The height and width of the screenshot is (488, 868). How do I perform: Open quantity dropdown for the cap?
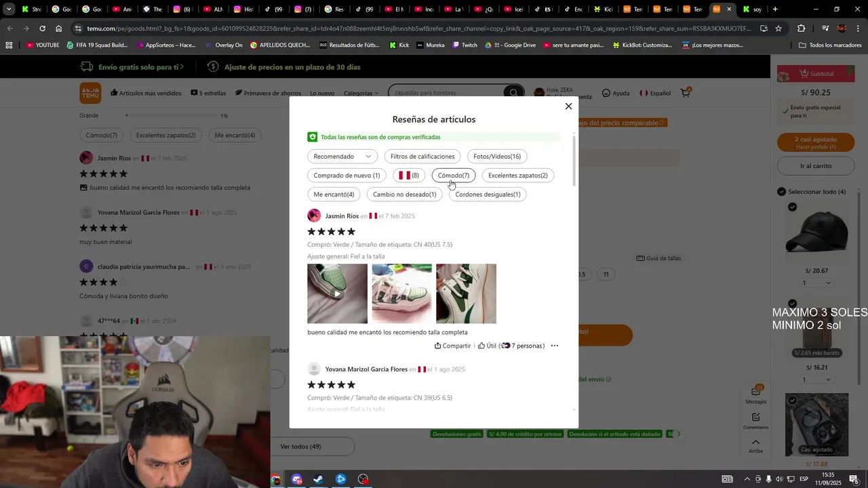pyautogui.click(x=816, y=283)
